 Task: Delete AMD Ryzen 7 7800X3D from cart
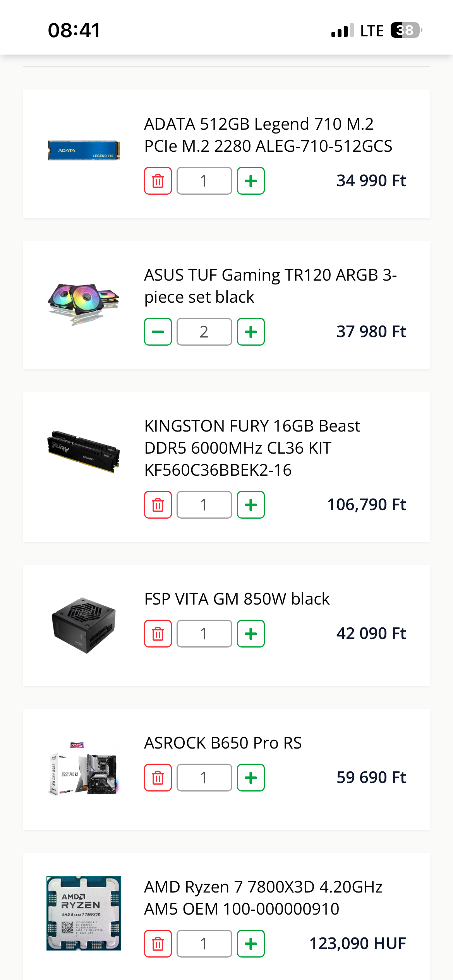tap(158, 944)
